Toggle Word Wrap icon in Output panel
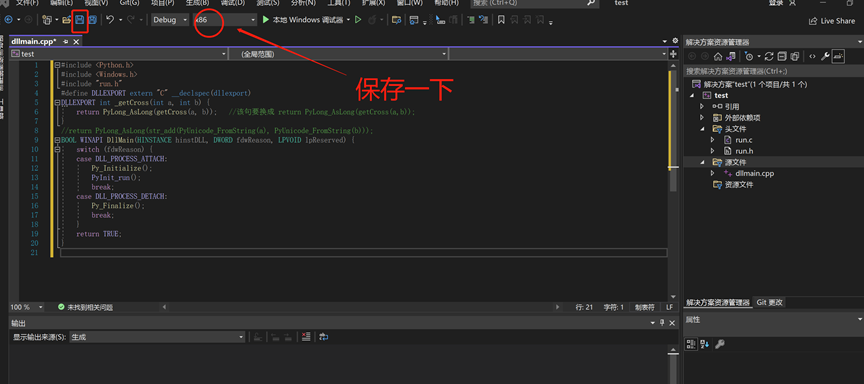The width and height of the screenshot is (864, 384). pos(323,337)
